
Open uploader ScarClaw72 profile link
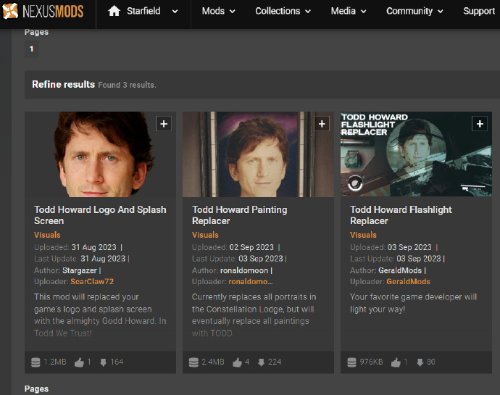92,281
